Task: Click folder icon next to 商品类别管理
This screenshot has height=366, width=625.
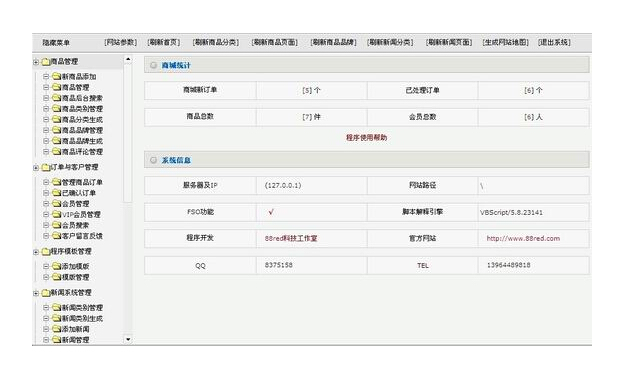Action: 56,108
